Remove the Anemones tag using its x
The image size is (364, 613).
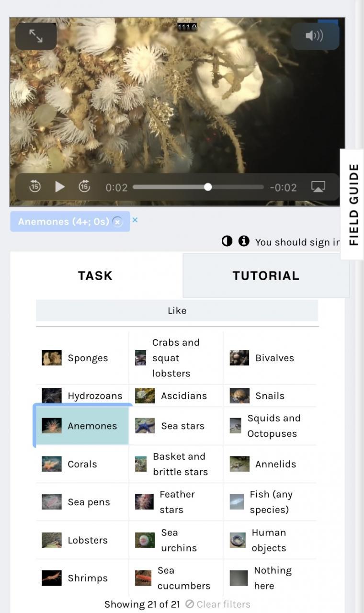[x=117, y=222]
